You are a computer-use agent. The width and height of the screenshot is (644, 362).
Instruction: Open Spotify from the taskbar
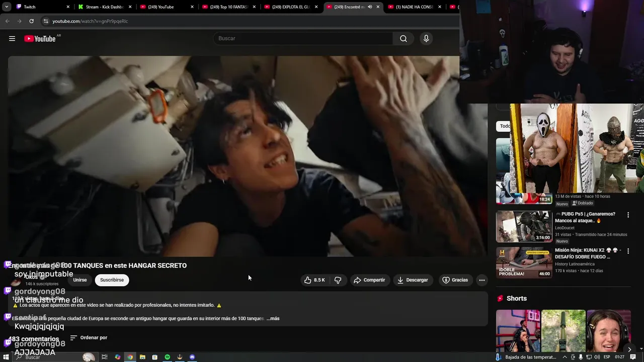tap(167, 357)
